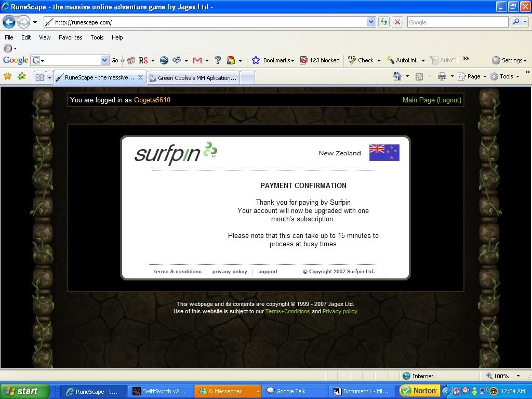Image resolution: width=532 pixels, height=399 pixels.
Task: Click the yellow star Favorites Center icon
Action: [x=7, y=76]
